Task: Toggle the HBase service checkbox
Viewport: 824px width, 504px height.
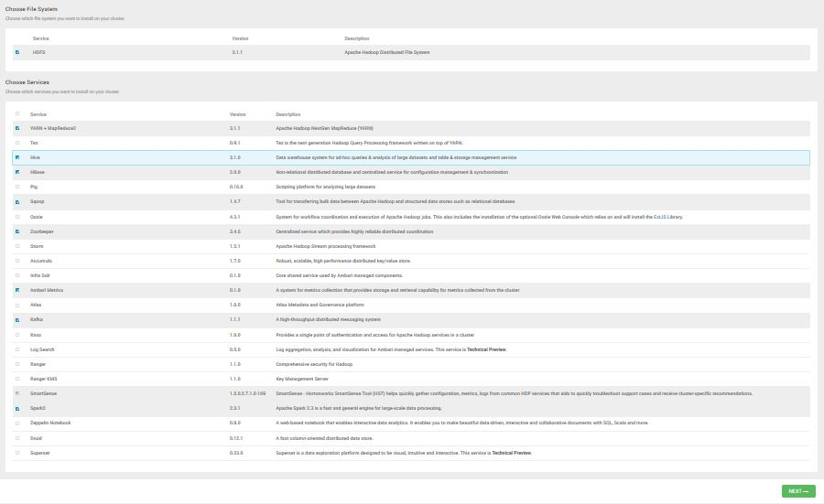Action: click(17, 172)
